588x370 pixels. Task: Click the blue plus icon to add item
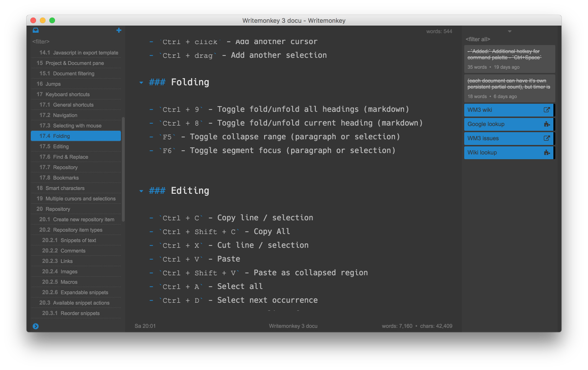pyautogui.click(x=119, y=30)
